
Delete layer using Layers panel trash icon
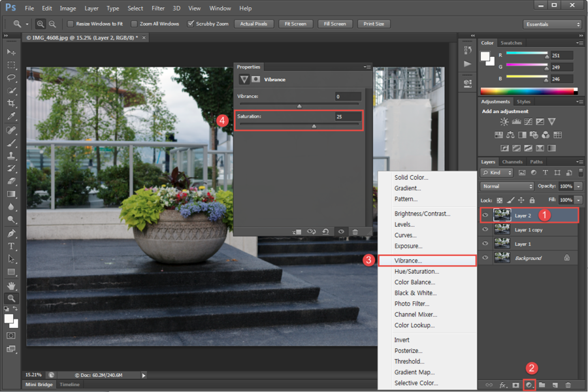point(568,385)
